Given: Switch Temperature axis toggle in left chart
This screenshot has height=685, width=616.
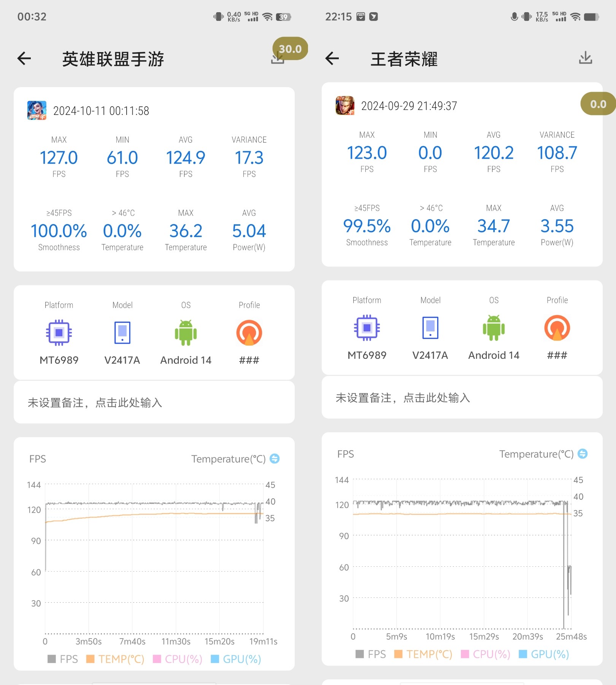Looking at the screenshot, I should (275, 459).
